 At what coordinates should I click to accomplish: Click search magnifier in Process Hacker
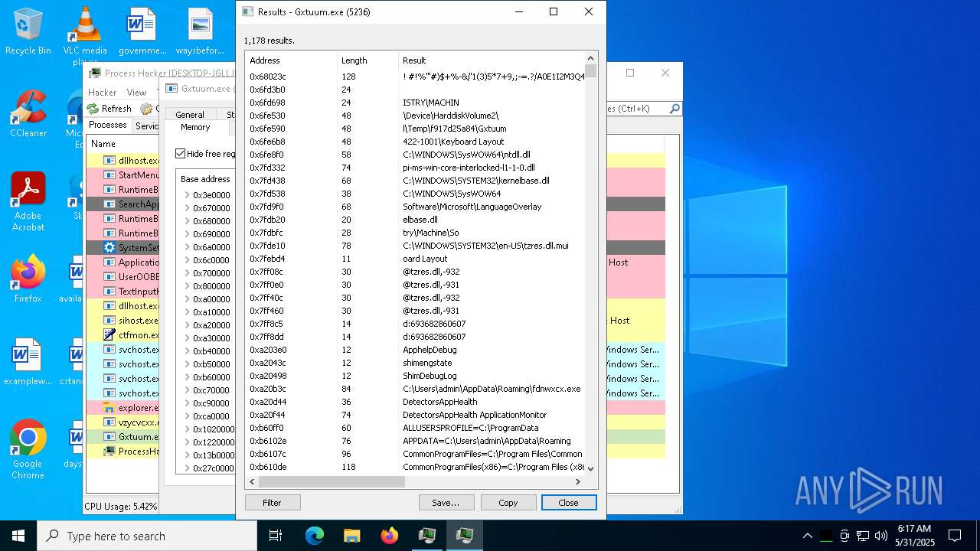(x=675, y=109)
